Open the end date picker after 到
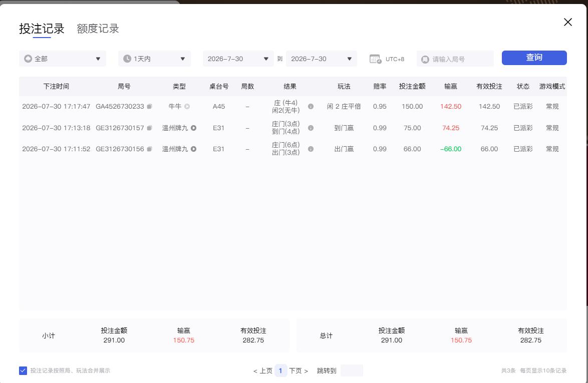The height and width of the screenshot is (383, 588). pyautogui.click(x=322, y=59)
